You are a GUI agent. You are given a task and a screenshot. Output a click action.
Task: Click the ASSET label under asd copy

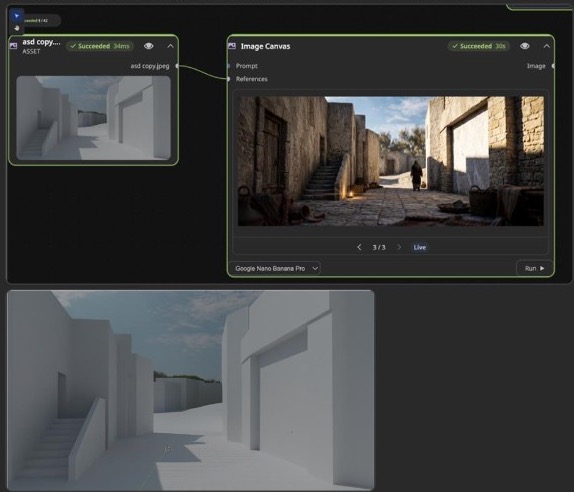(x=31, y=52)
